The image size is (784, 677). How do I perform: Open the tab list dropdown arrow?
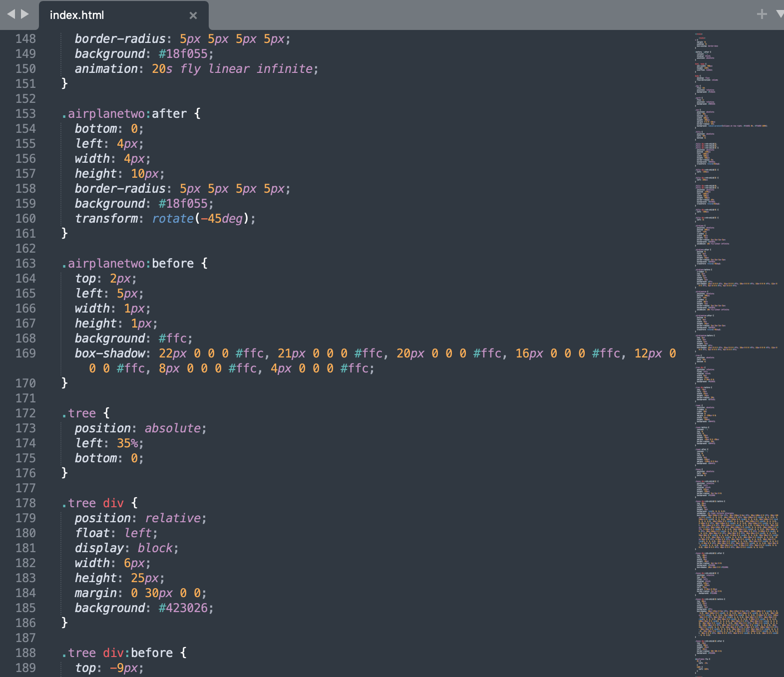780,14
